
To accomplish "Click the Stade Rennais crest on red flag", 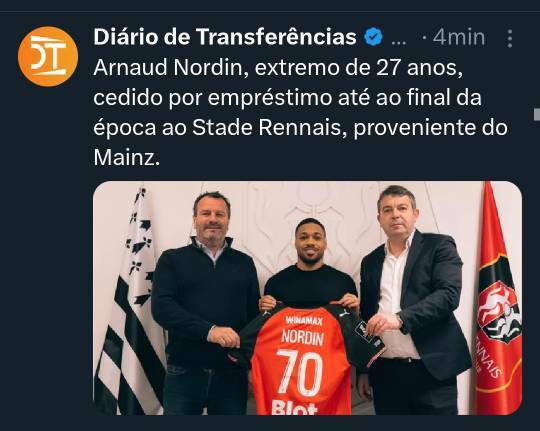I will point(499,312).
